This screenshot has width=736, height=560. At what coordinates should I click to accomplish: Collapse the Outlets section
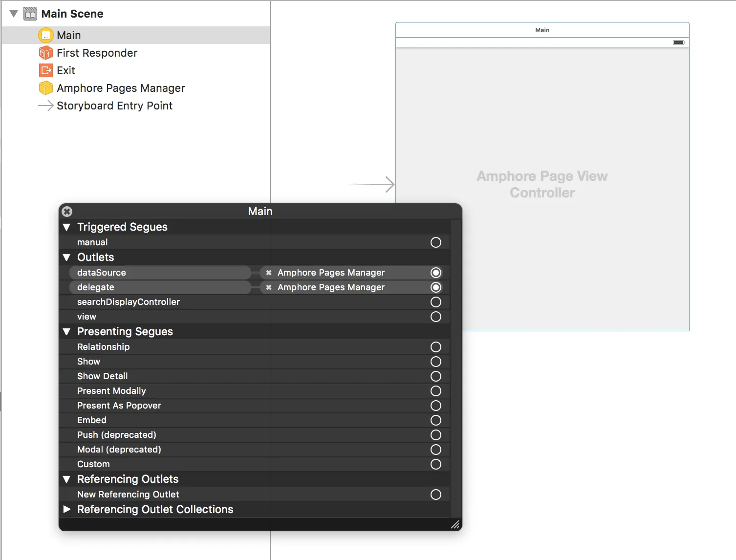[x=67, y=257]
